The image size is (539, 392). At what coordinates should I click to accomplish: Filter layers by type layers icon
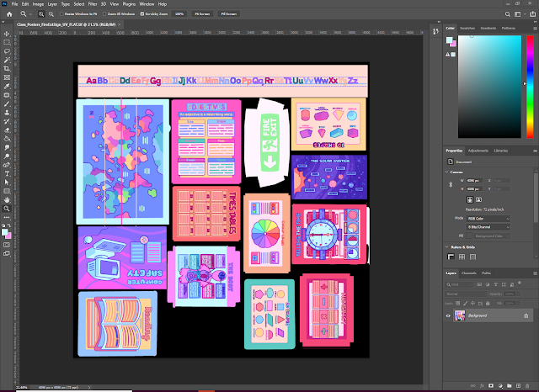496,284
